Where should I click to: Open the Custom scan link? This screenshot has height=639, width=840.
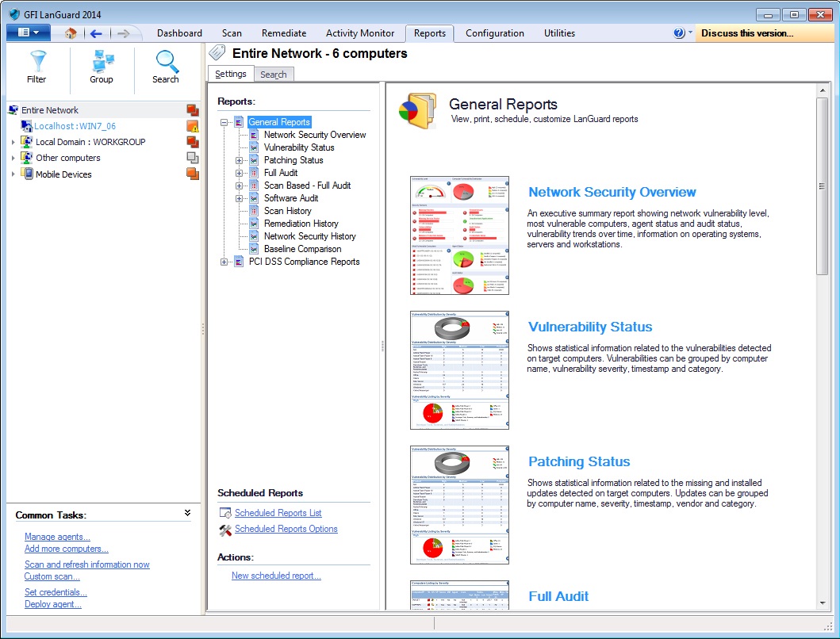(x=52, y=576)
